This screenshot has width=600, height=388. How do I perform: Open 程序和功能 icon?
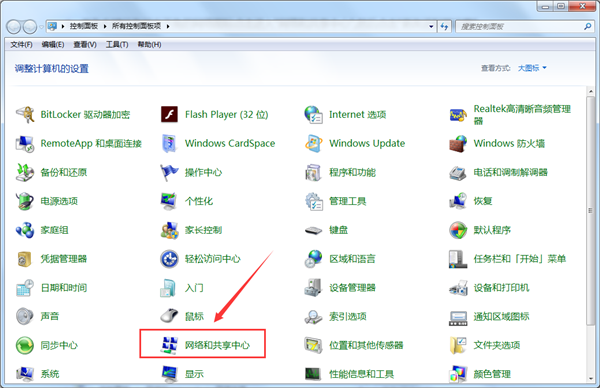tap(313, 172)
